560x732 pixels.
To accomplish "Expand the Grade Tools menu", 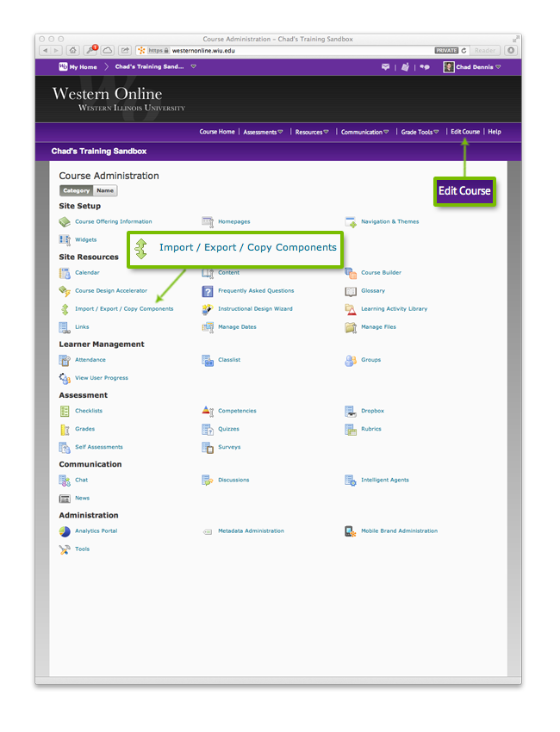I will [420, 132].
